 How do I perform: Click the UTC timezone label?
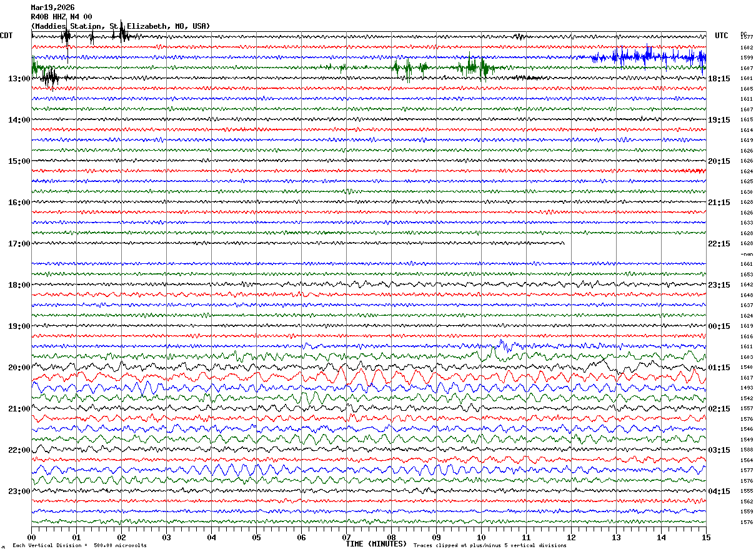coord(722,36)
